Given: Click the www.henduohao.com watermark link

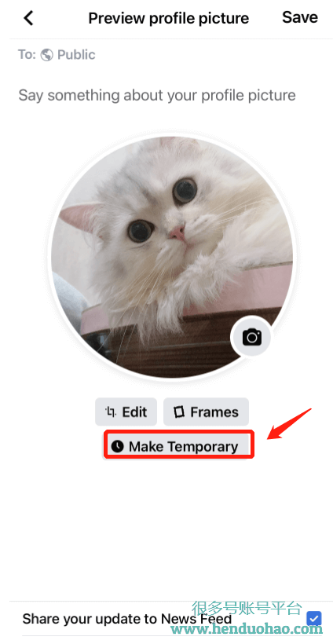Looking at the screenshot, I should click(247, 629).
